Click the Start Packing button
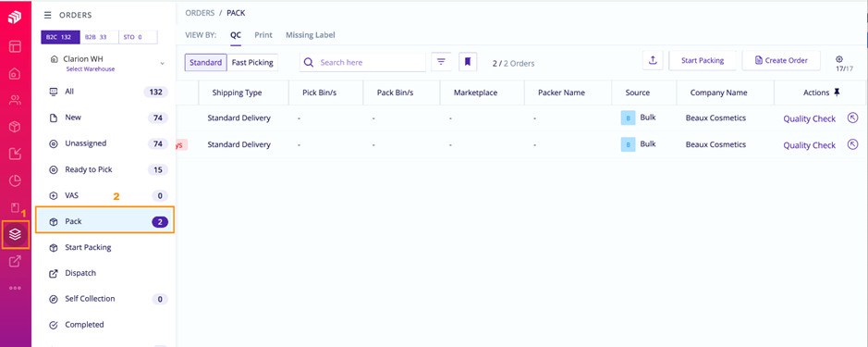This screenshot has height=347, width=868. 703,60
